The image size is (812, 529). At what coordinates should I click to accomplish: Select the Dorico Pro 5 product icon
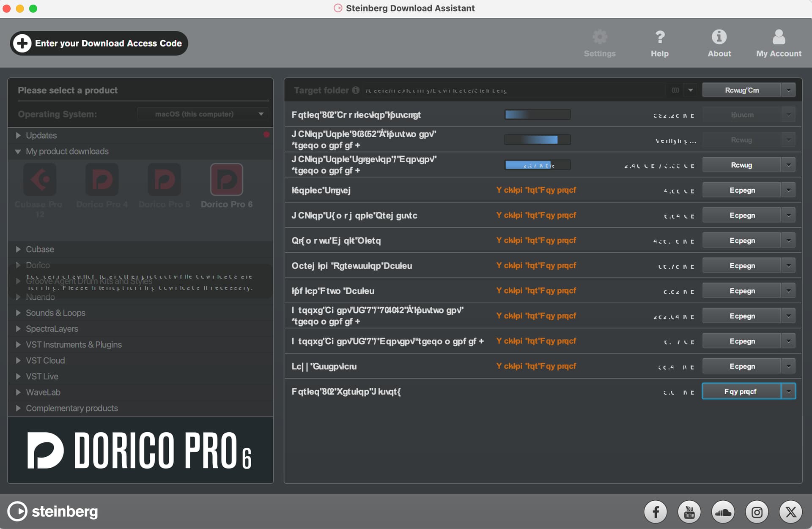point(164,180)
